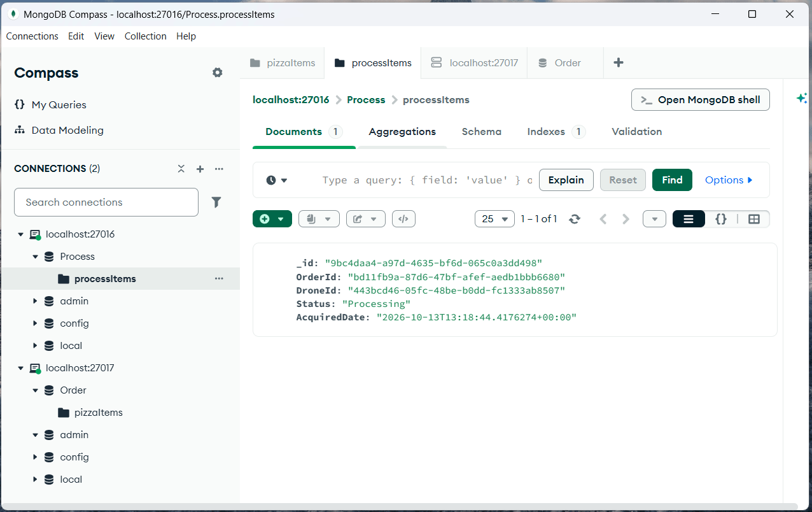Open the Edit menu
The height and width of the screenshot is (512, 812).
click(x=76, y=36)
